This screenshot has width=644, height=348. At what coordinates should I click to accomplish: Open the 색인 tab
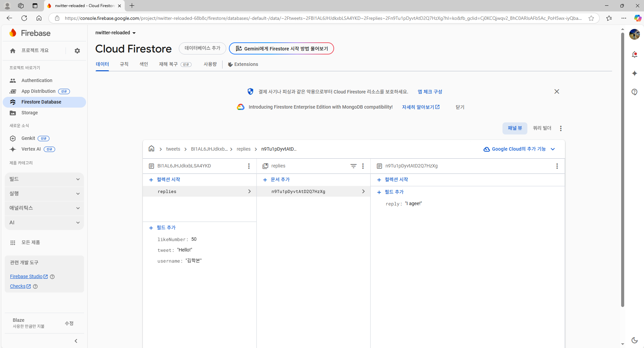tap(144, 64)
